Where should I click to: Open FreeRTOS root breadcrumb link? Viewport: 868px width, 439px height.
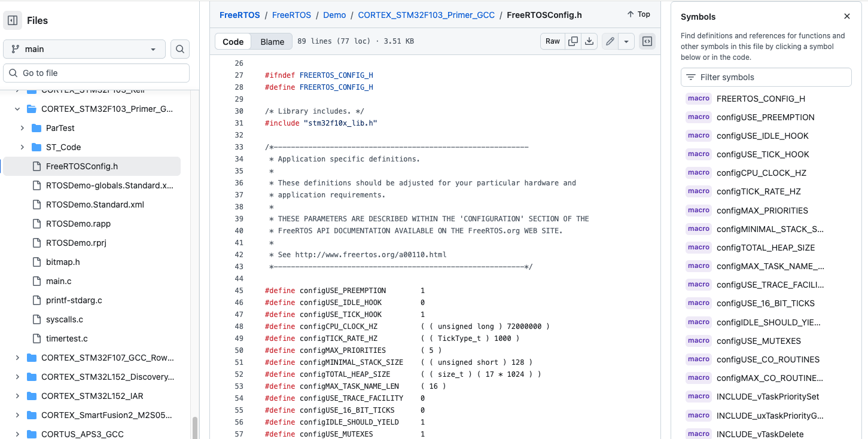point(239,15)
